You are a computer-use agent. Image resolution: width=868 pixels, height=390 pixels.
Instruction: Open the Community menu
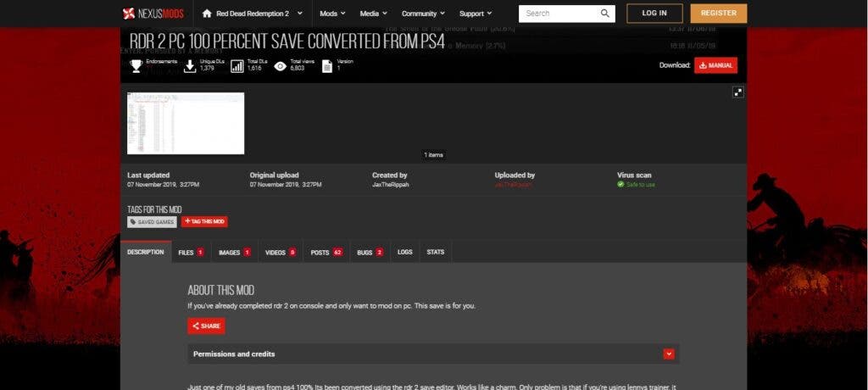423,14
